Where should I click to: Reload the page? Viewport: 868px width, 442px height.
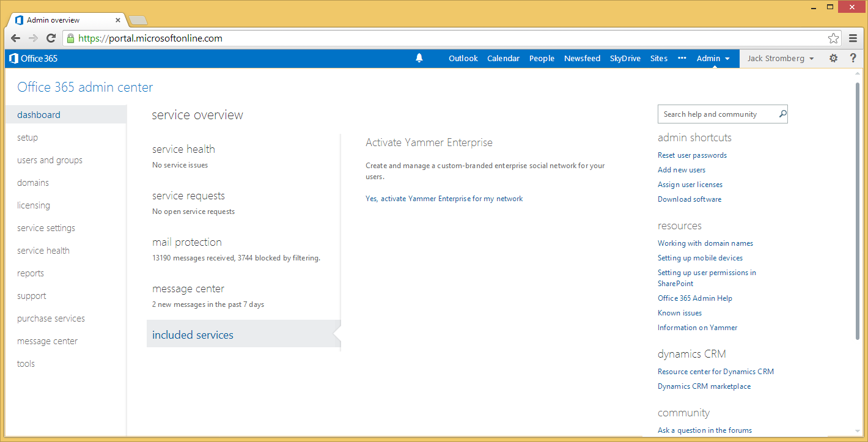51,38
